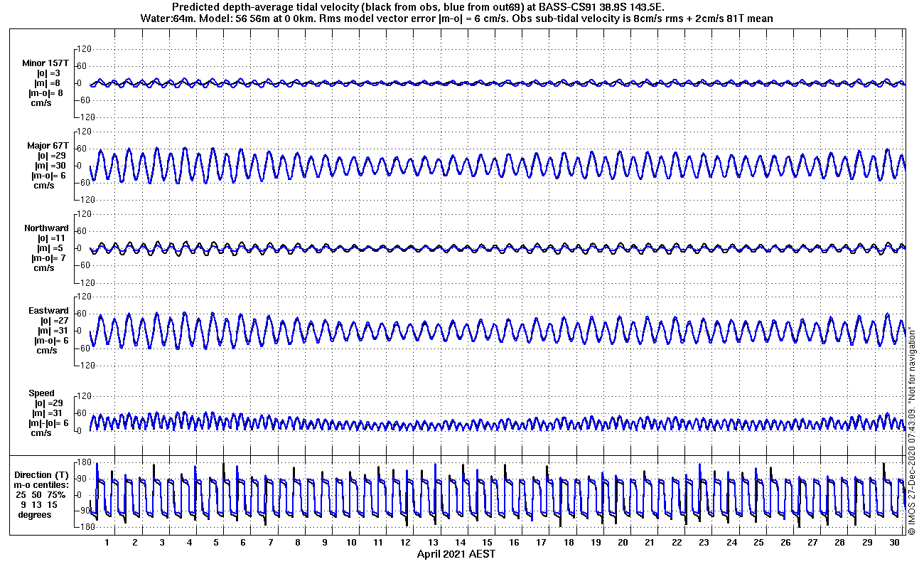Click the '120' tick in Speed panel
The width and height of the screenshot is (924, 569).
coord(85,395)
